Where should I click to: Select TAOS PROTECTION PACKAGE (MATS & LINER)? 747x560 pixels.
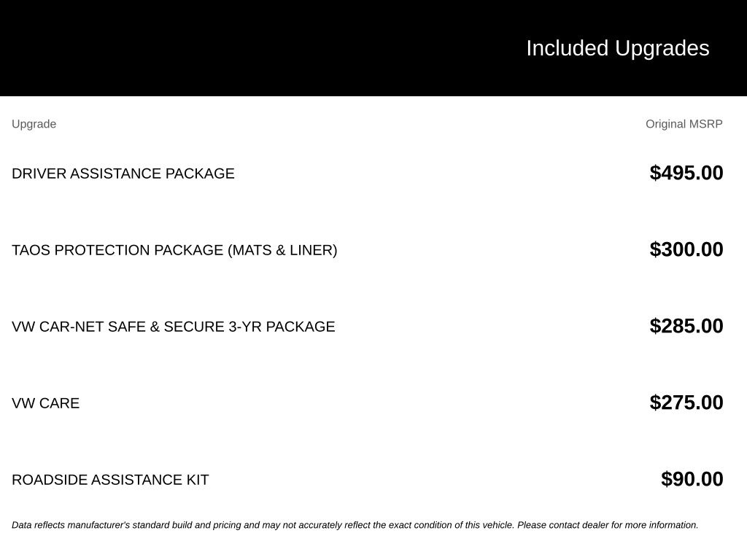pos(174,250)
